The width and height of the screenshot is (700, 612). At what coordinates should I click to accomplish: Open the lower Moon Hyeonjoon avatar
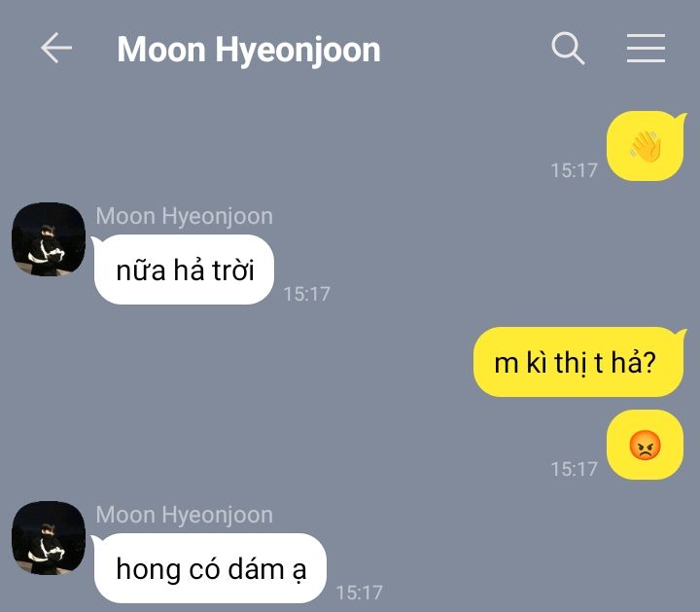point(49,538)
